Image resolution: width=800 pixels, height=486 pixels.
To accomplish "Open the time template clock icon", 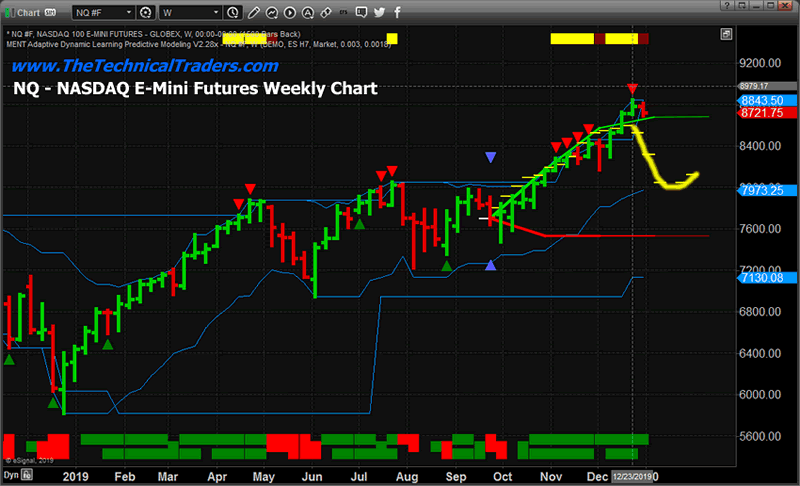I will tap(233, 12).
